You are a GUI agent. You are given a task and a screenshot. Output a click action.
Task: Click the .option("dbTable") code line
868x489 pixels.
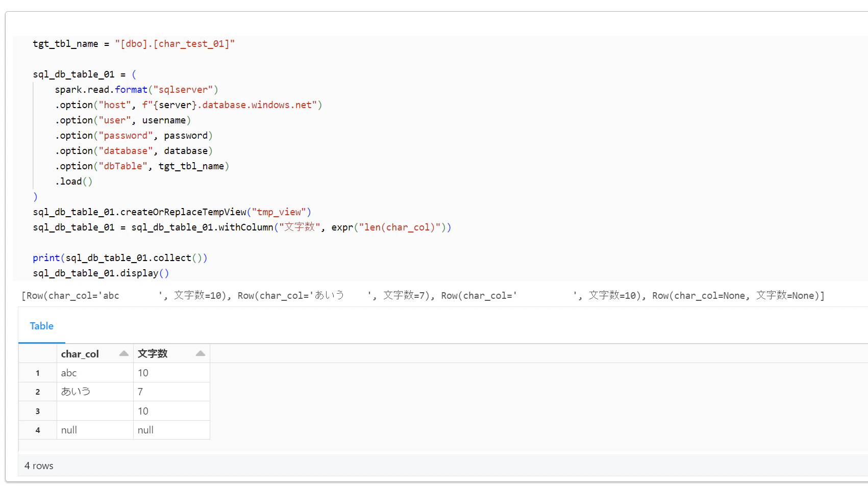coord(142,166)
